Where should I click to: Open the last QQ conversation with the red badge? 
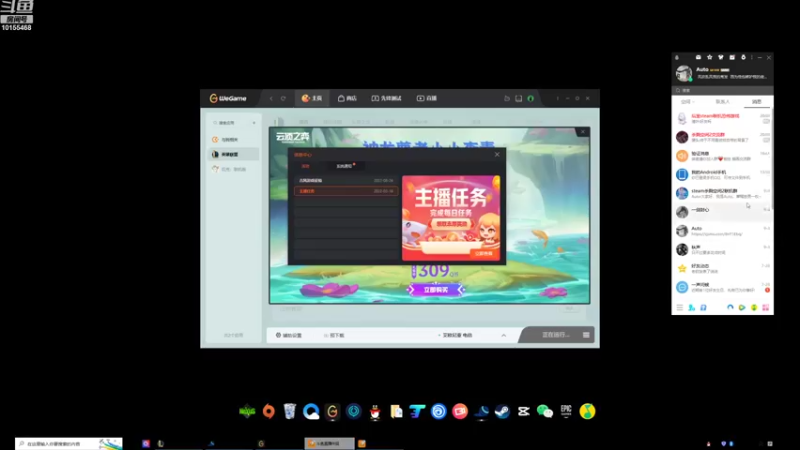(721, 287)
